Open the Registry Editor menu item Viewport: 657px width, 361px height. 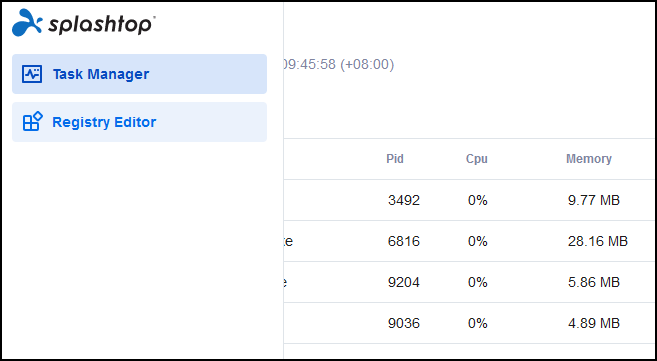pyautogui.click(x=139, y=122)
